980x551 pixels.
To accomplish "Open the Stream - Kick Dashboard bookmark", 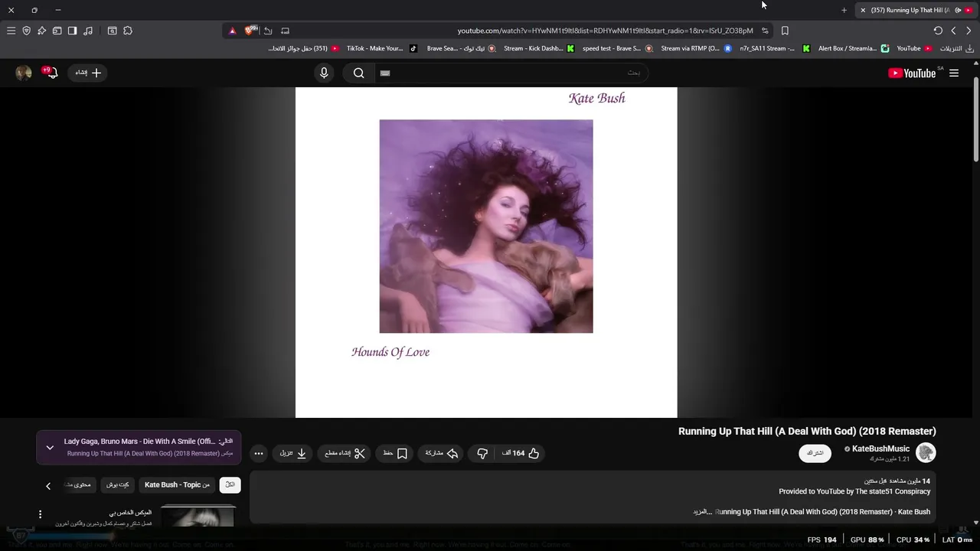I will [539, 48].
